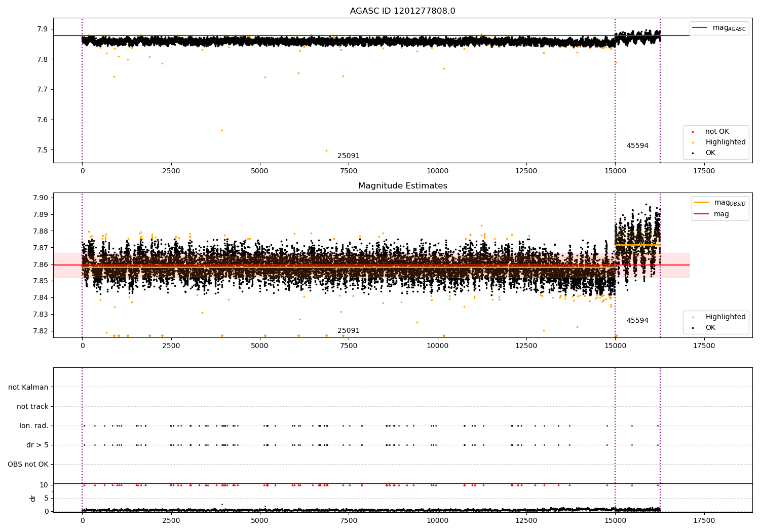The width and height of the screenshot is (760, 532).
Task: Click the '7.86' y-axis tick label
Action: coord(40,264)
